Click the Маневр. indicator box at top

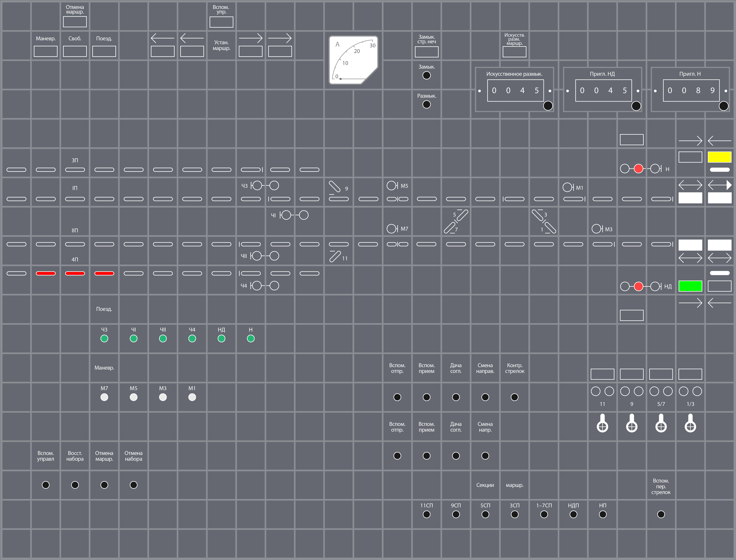(46, 51)
